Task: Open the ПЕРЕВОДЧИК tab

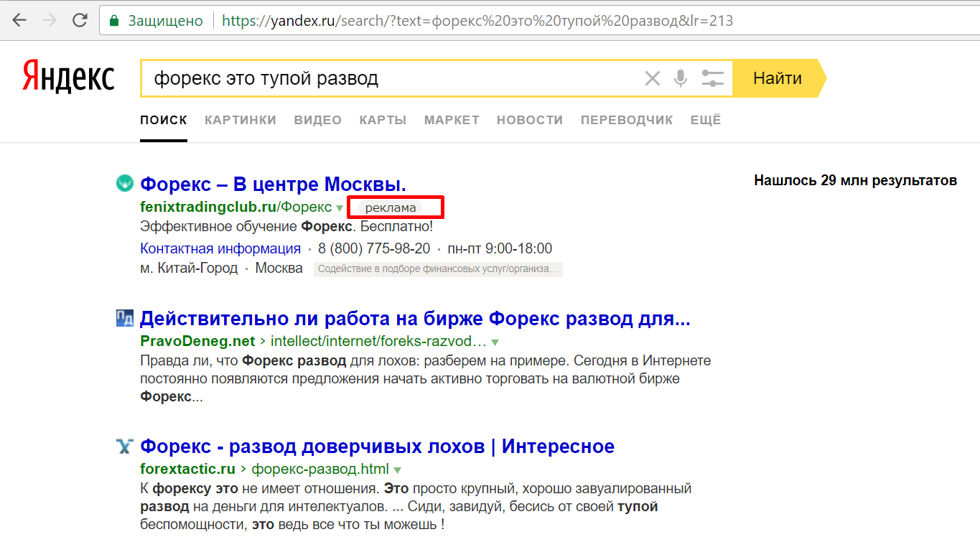Action: 627,120
